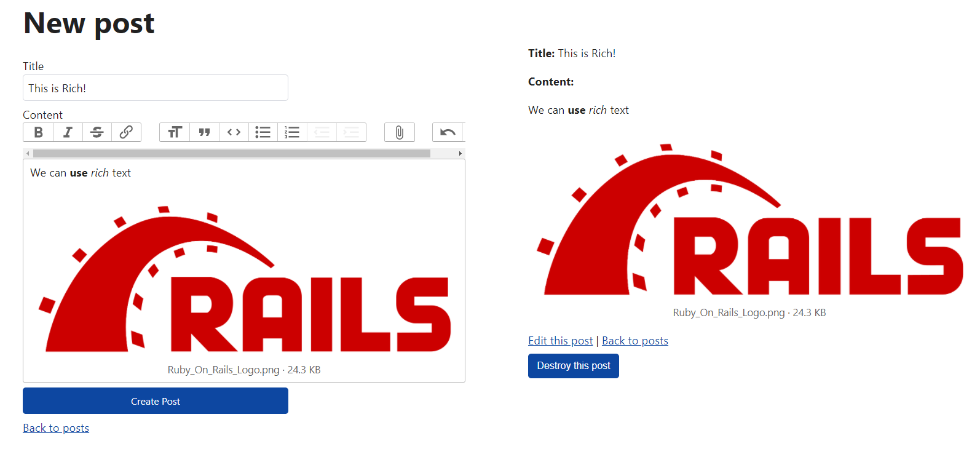This screenshot has height=449, width=980.
Task: Click the toolbar's right scroll arrow
Action: [x=460, y=153]
